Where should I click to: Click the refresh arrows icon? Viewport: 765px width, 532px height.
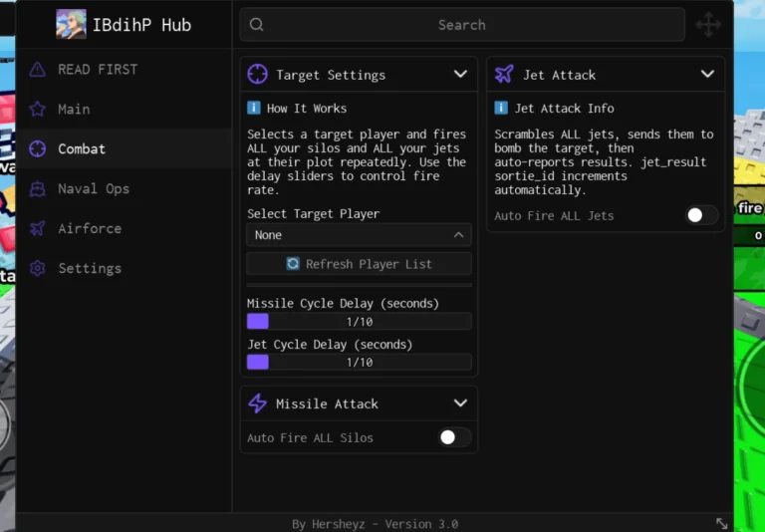tap(293, 264)
